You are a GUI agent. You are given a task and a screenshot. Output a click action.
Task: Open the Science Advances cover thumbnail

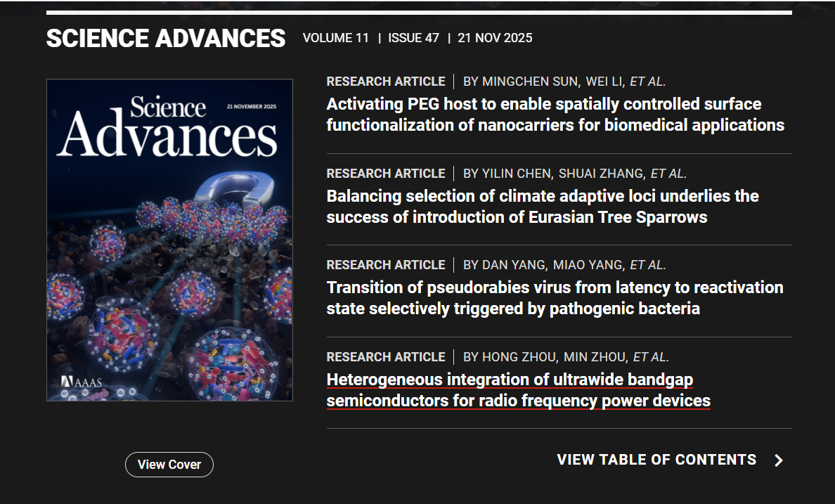click(169, 240)
